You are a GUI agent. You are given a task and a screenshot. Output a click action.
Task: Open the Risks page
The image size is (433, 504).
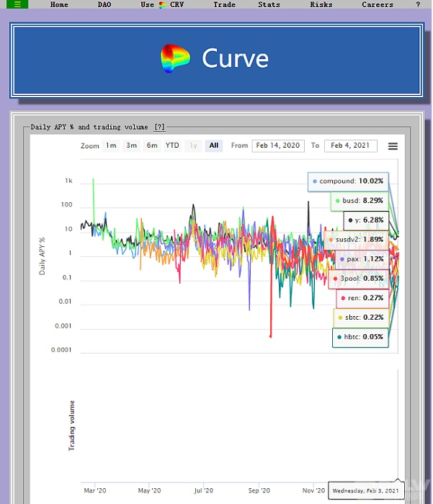point(321,4)
